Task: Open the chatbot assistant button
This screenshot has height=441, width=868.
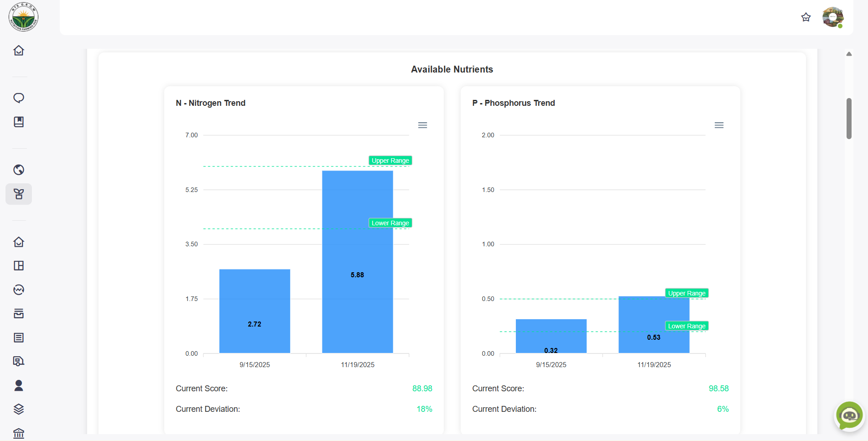Action: (x=849, y=415)
